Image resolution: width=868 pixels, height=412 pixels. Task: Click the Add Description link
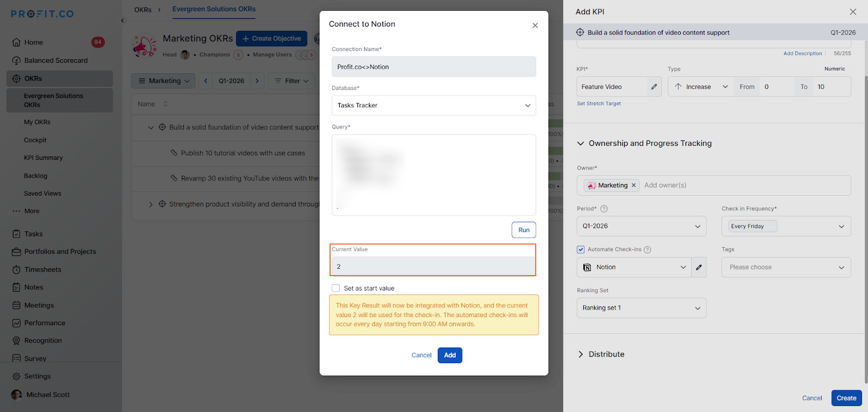tap(802, 54)
